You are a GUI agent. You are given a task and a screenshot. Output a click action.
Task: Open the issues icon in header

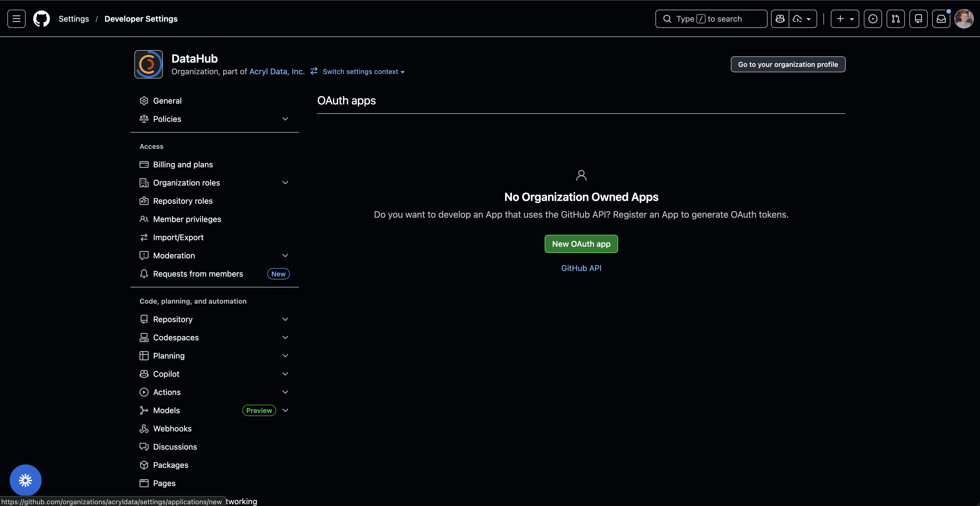tap(873, 18)
